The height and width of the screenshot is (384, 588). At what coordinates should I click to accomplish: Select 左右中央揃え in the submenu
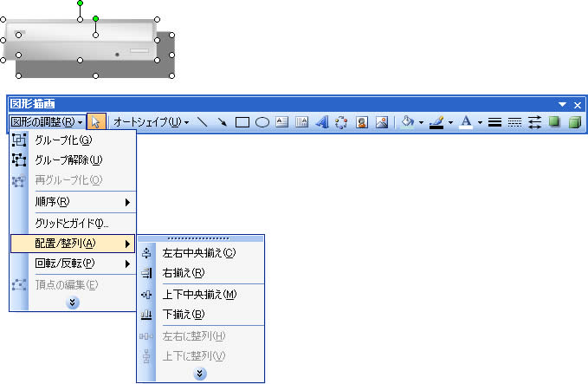coord(198,253)
